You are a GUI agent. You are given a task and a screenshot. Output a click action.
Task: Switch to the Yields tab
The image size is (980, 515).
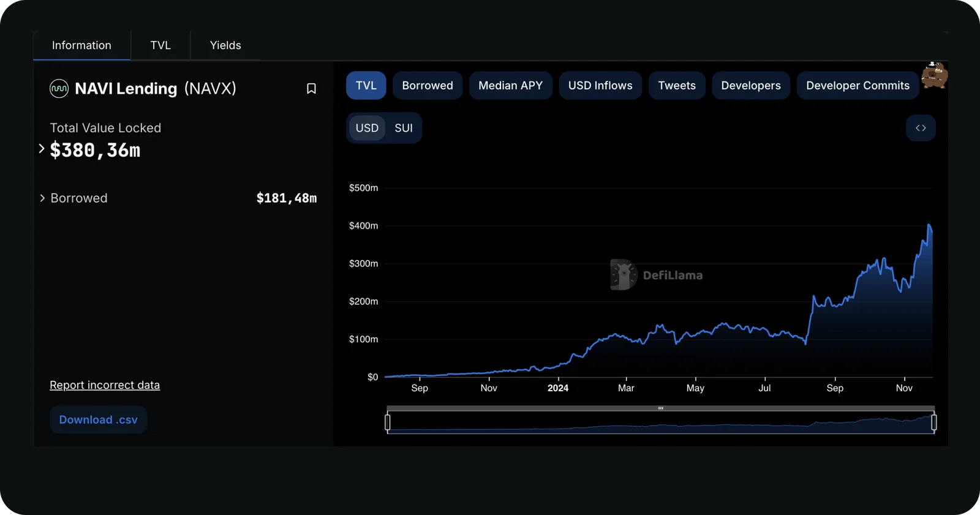225,45
